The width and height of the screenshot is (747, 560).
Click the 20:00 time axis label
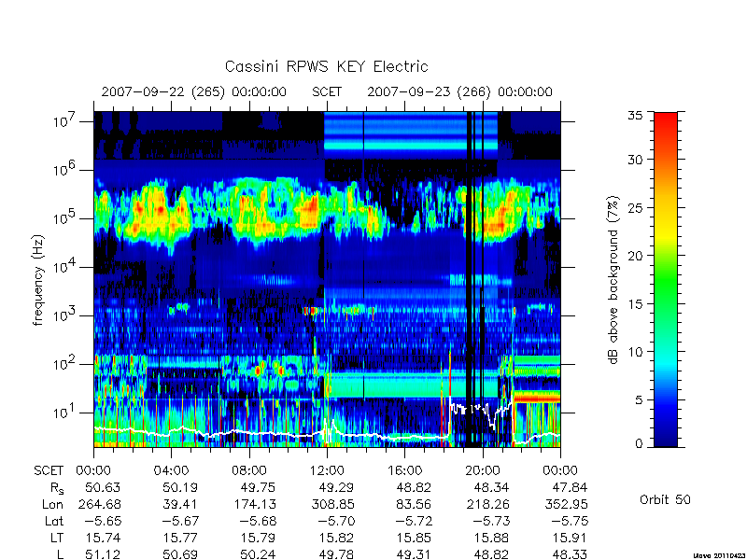click(483, 470)
